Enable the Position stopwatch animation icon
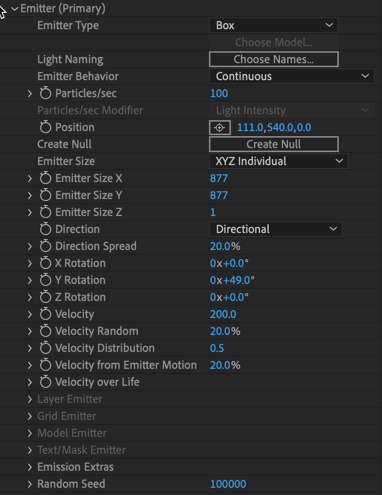 click(45, 127)
